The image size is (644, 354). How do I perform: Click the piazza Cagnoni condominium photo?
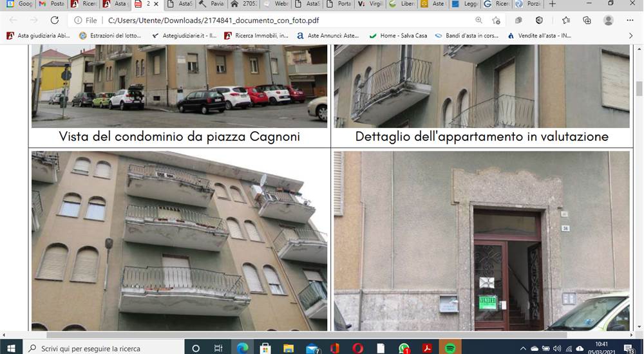point(180,86)
